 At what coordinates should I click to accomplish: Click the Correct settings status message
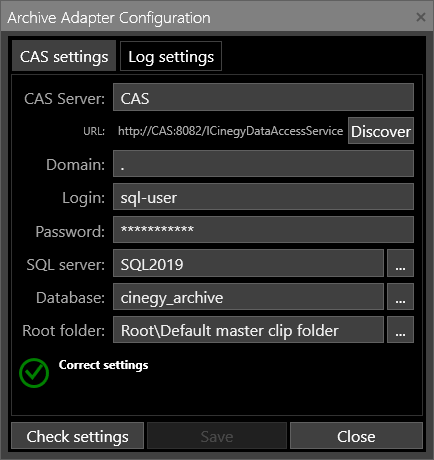[x=103, y=365]
